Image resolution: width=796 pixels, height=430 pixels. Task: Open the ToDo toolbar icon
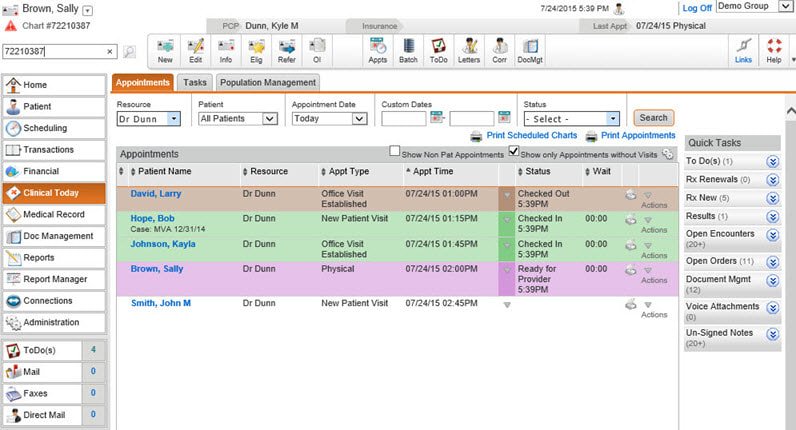pos(439,51)
